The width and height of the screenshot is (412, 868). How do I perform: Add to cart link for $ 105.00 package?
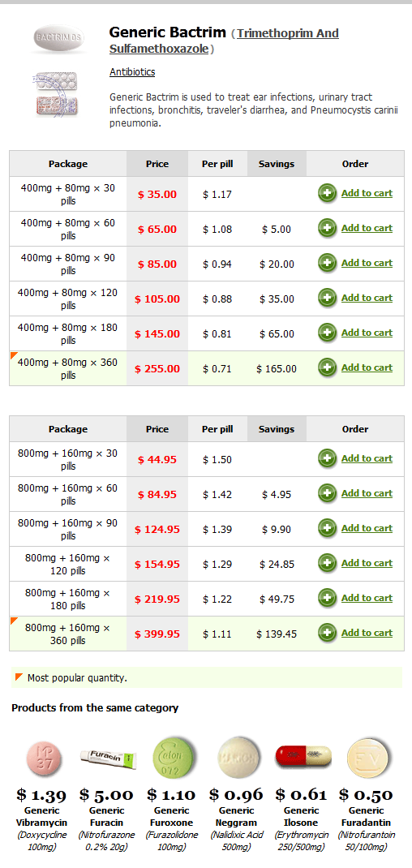(x=367, y=298)
